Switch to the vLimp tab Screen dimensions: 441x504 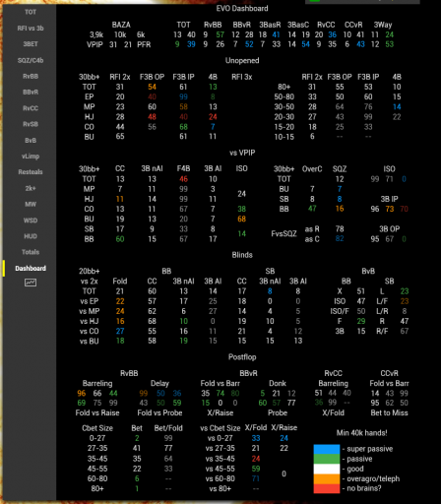tap(31, 157)
